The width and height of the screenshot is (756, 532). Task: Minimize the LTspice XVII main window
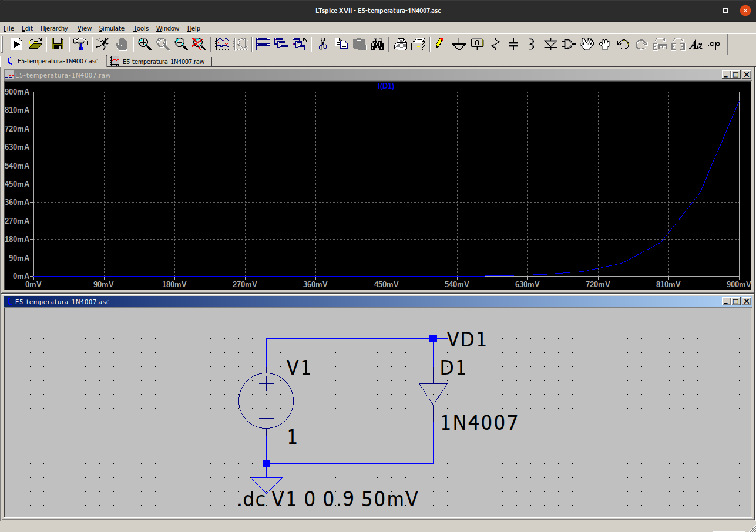[705, 11]
